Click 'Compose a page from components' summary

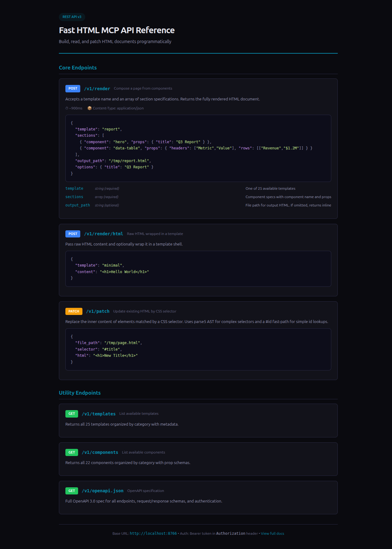[143, 88]
